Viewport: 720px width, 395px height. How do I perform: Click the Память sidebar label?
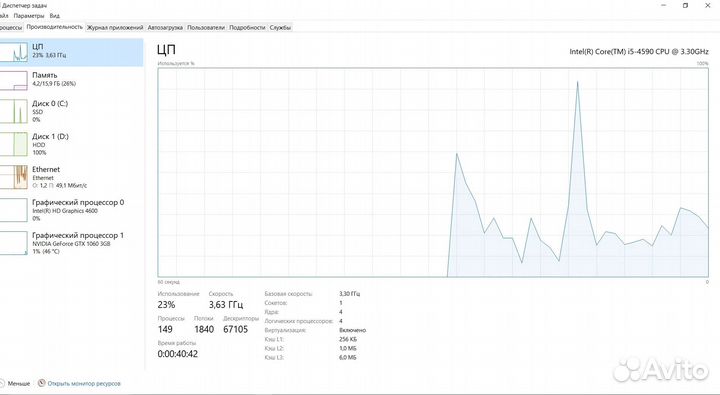[45, 75]
